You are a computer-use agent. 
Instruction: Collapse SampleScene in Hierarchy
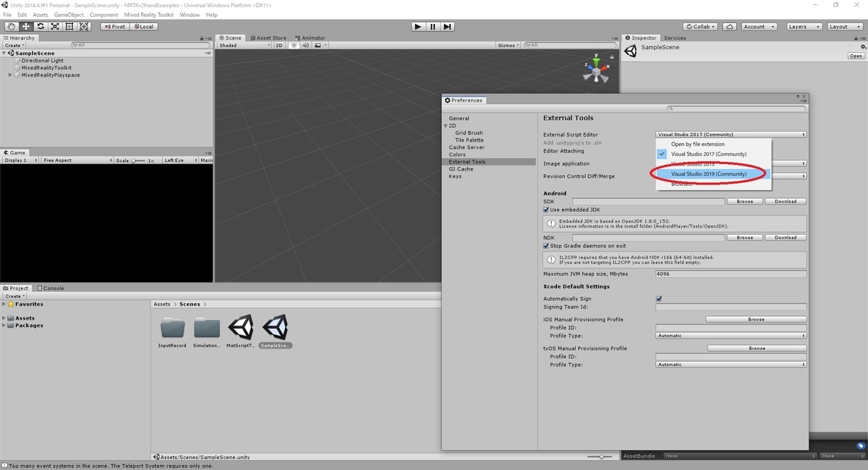pyautogui.click(x=4, y=54)
